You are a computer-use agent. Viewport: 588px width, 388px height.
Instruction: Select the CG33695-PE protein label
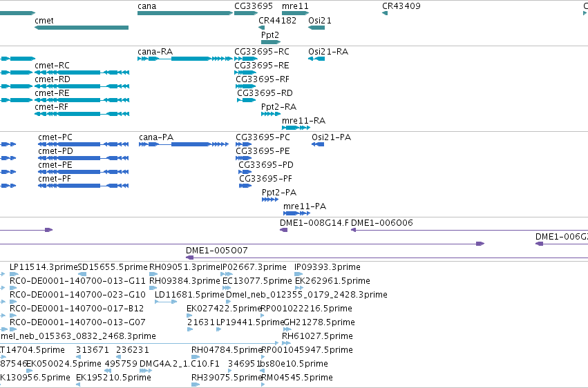pos(263,151)
